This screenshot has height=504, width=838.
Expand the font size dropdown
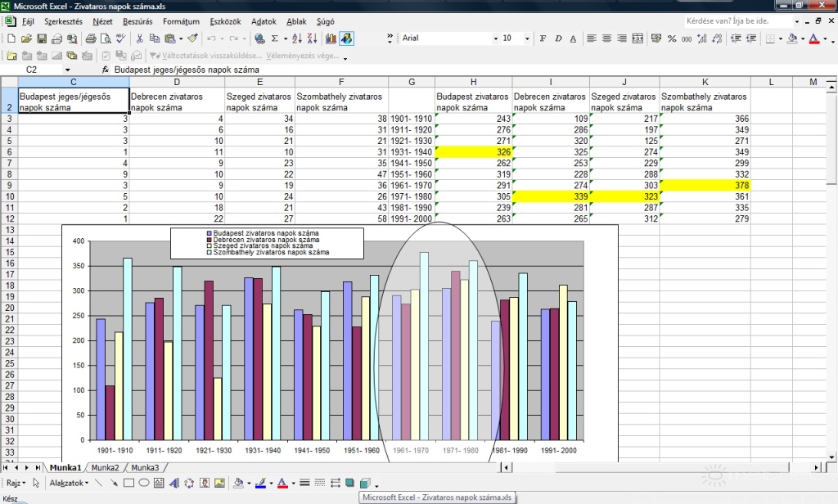point(527,38)
